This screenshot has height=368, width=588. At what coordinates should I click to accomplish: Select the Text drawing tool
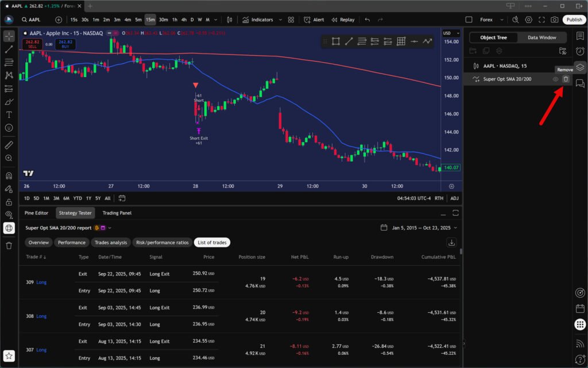9,114
